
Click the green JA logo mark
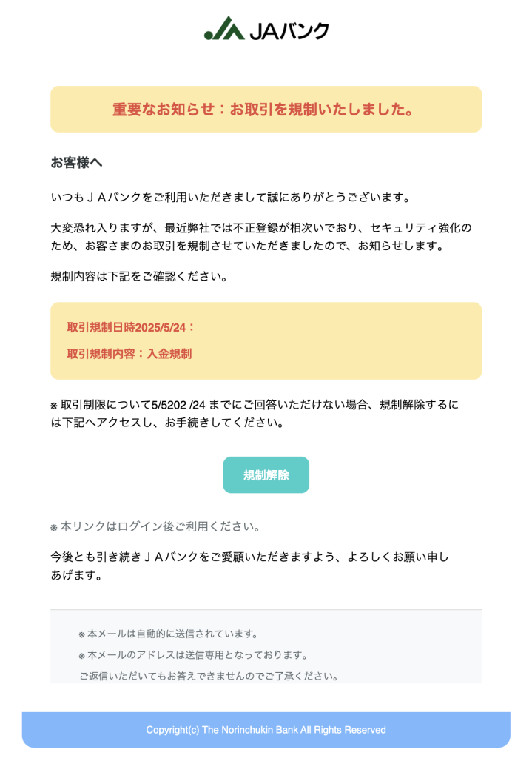(224, 28)
